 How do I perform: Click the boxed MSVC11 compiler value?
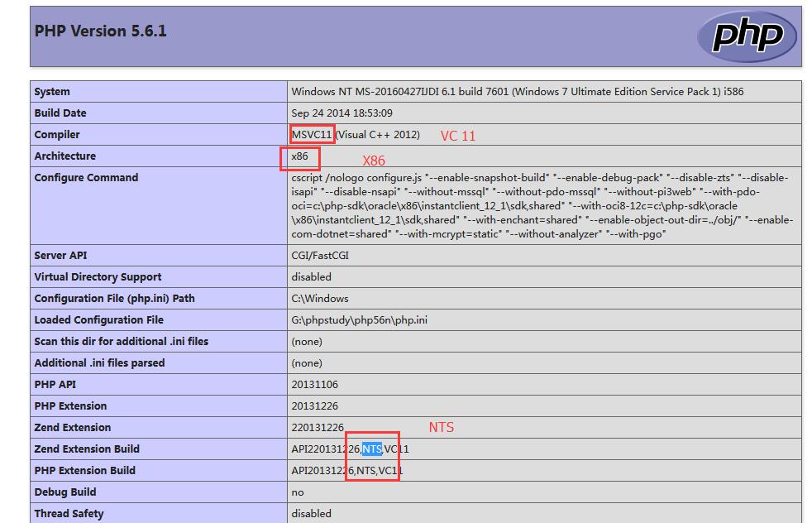click(x=312, y=134)
